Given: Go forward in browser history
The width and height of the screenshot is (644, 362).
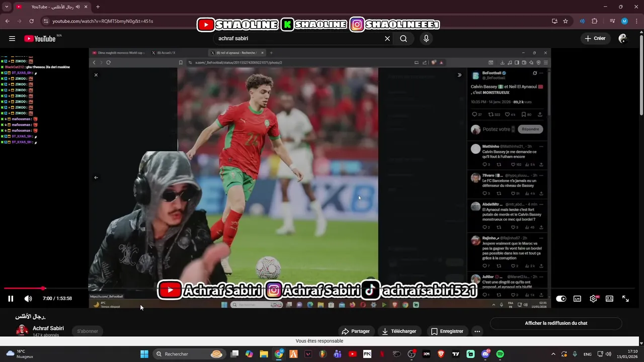Looking at the screenshot, I should tap(19, 21).
